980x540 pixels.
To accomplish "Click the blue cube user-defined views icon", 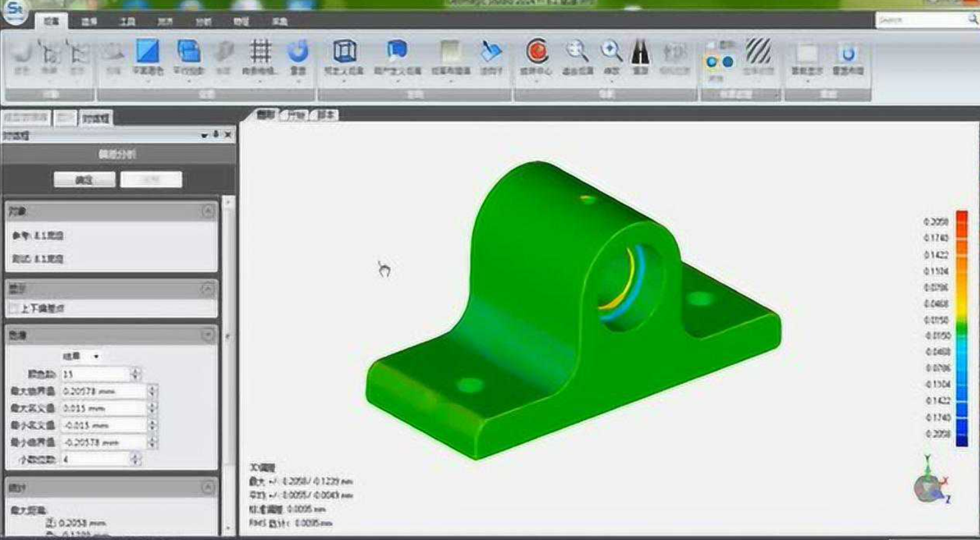I will pos(397,50).
